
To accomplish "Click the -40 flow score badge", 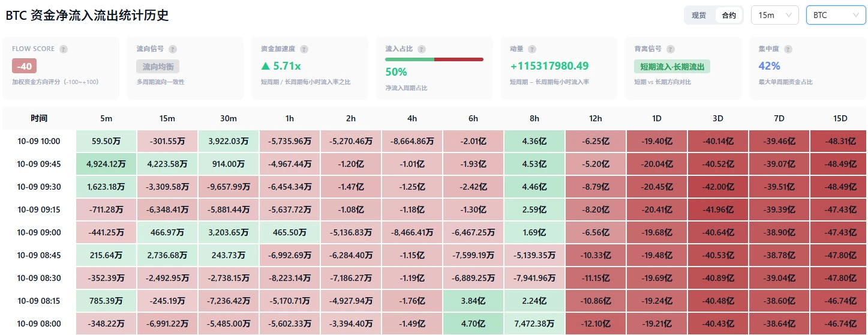I will pyautogui.click(x=25, y=66).
